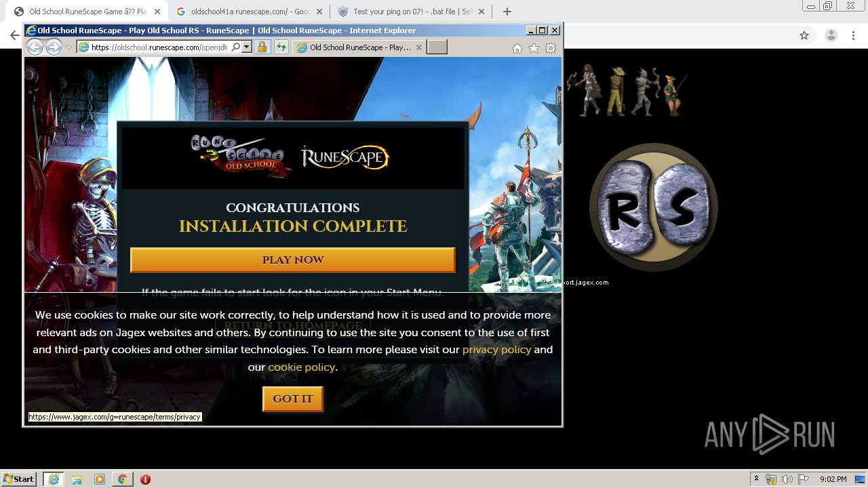Click the RS rune stones logo in Chrome page
Viewport: 868px width, 488px height.
point(654,207)
